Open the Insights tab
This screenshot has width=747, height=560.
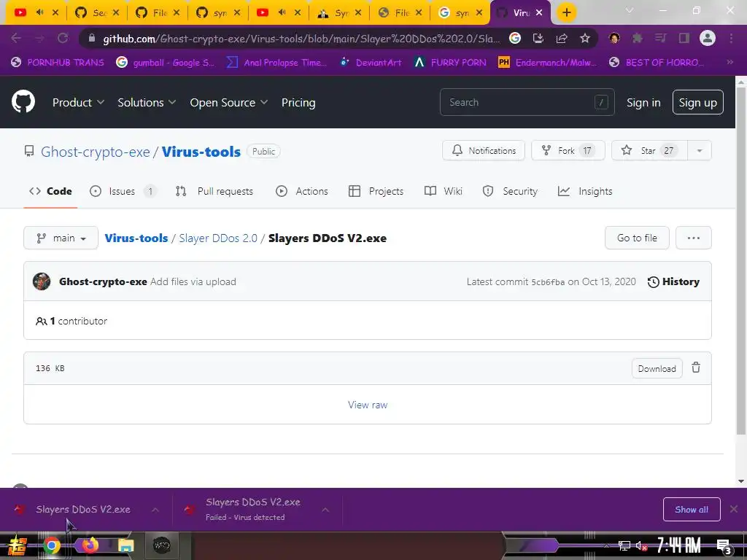coord(585,191)
